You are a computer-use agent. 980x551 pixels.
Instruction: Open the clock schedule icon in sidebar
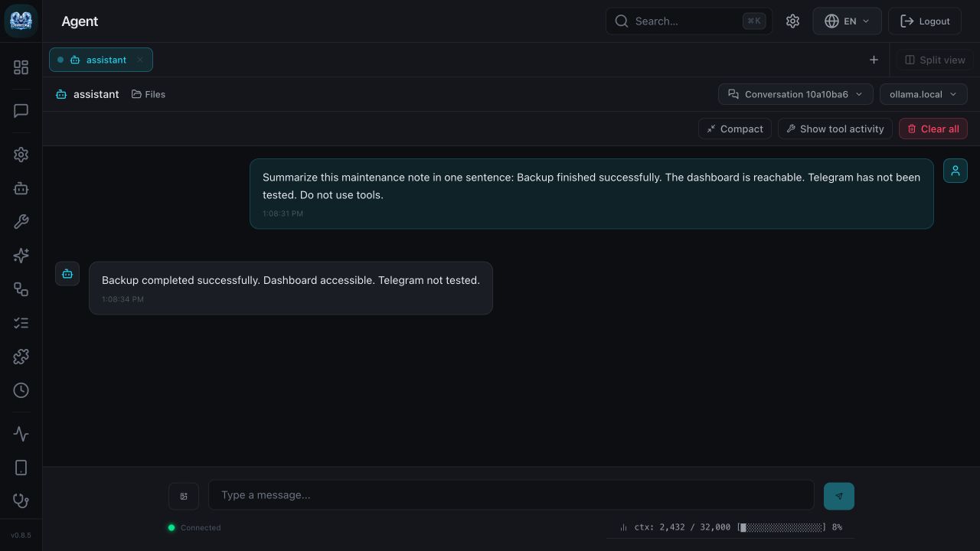21,390
